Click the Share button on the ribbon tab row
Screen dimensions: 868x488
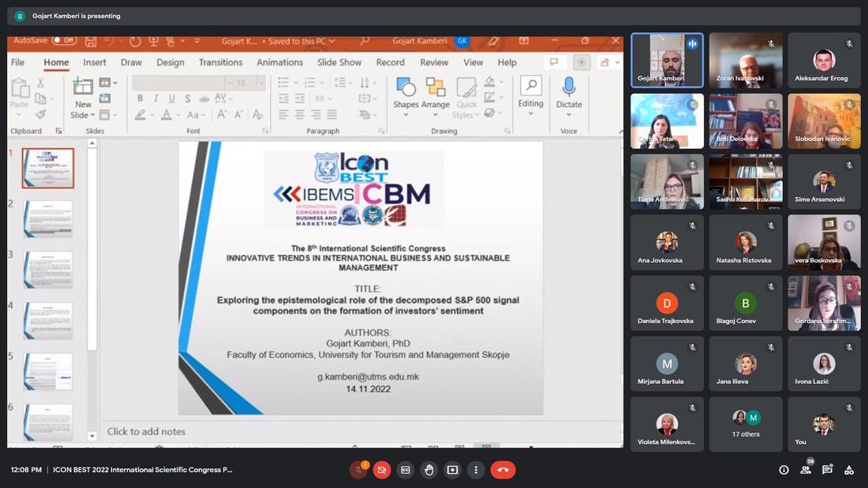point(608,62)
